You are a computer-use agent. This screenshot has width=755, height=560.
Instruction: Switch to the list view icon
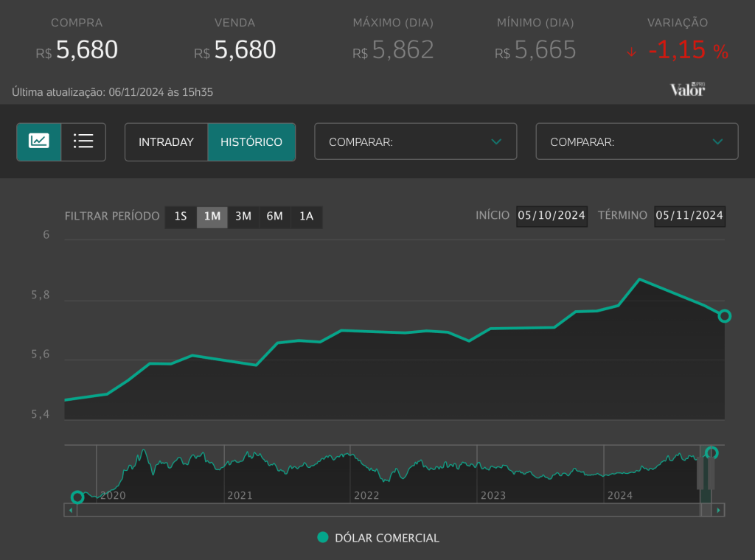[x=83, y=141]
